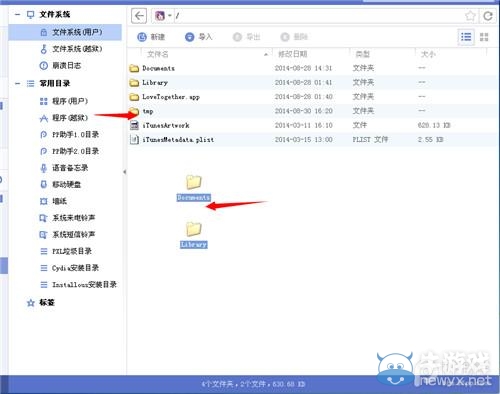Open PP助手1.0目录 shortcut
The width and height of the screenshot is (500, 394).
pos(69,134)
